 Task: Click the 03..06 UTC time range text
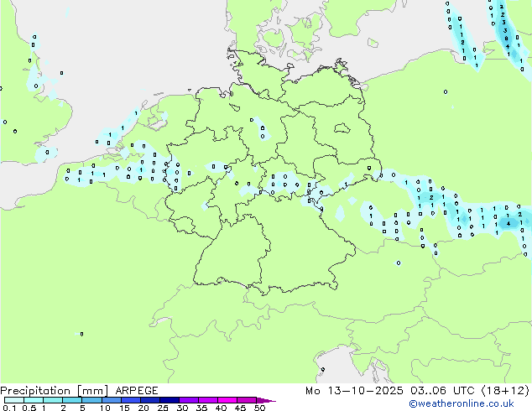[x=442, y=391]
